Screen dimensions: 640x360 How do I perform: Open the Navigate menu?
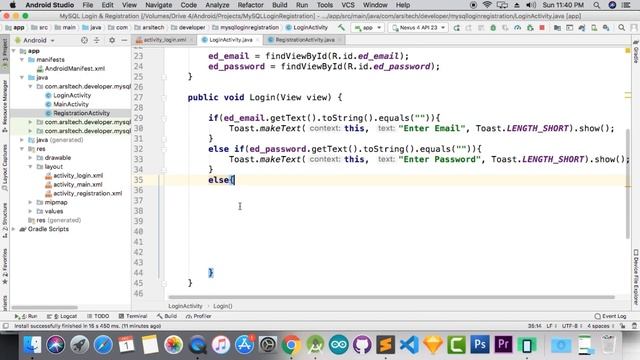pos(158,5)
